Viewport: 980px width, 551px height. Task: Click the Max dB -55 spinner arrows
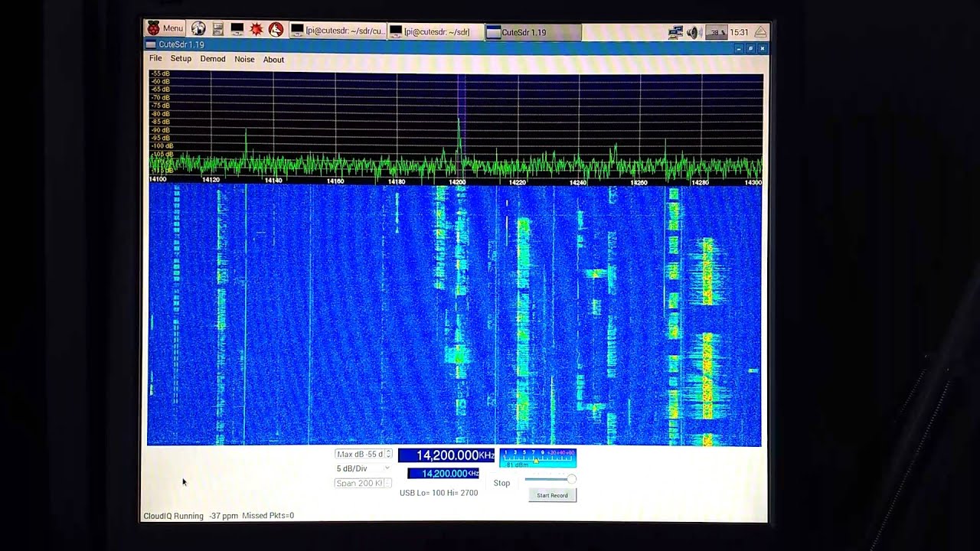pyautogui.click(x=388, y=455)
